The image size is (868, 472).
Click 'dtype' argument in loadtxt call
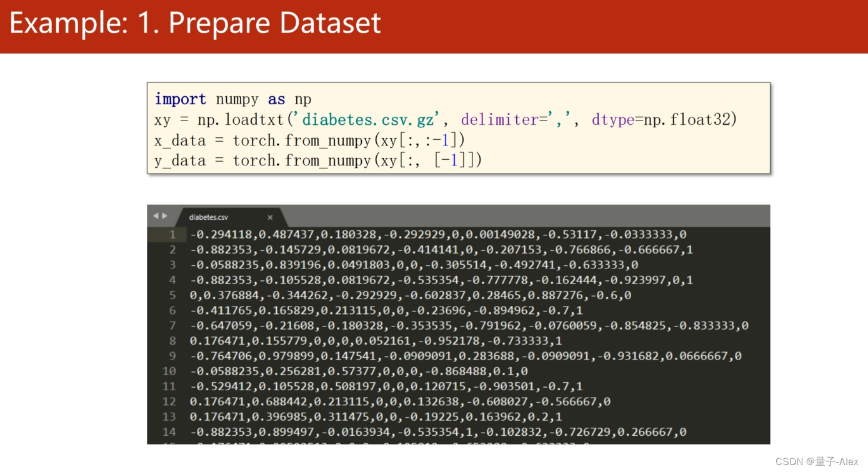coord(613,120)
